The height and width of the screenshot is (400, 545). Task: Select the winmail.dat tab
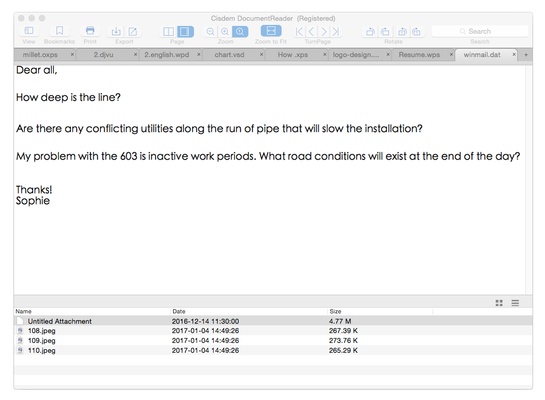click(486, 55)
